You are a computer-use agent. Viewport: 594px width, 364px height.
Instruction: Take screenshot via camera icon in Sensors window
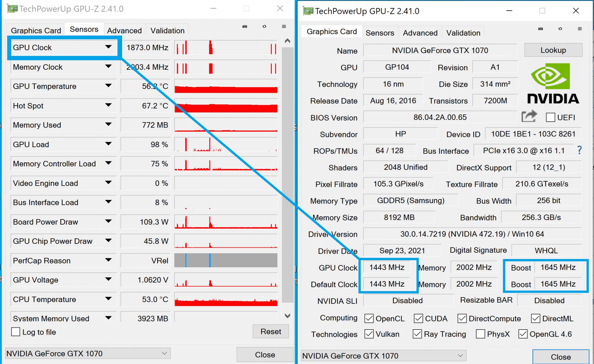pyautogui.click(x=245, y=26)
